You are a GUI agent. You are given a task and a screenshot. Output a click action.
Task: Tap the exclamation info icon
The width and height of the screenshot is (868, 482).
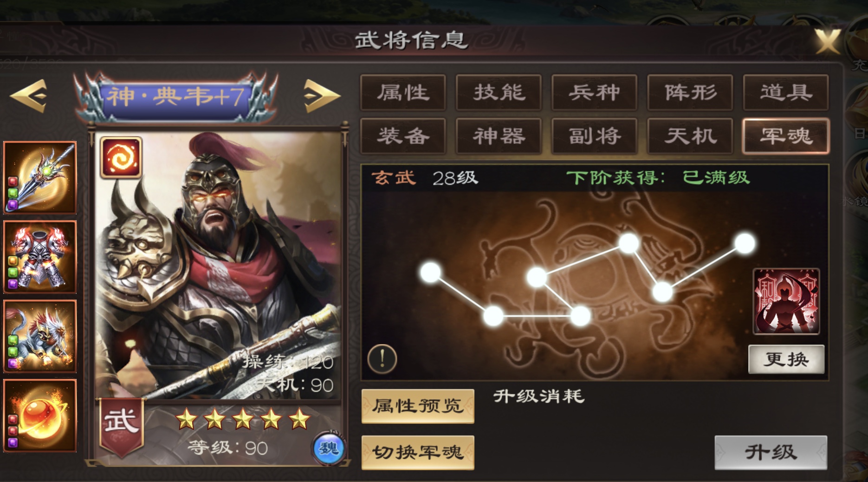tap(382, 359)
